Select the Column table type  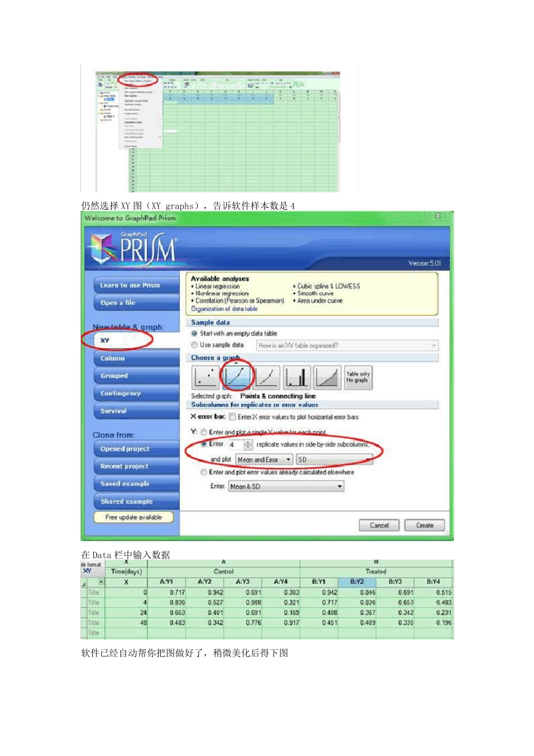(x=137, y=358)
